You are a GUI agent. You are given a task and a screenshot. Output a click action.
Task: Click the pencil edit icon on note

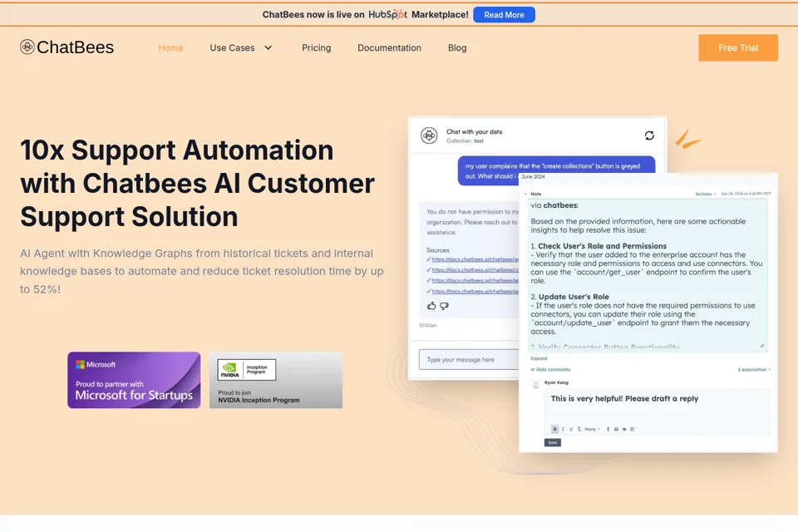(x=762, y=346)
